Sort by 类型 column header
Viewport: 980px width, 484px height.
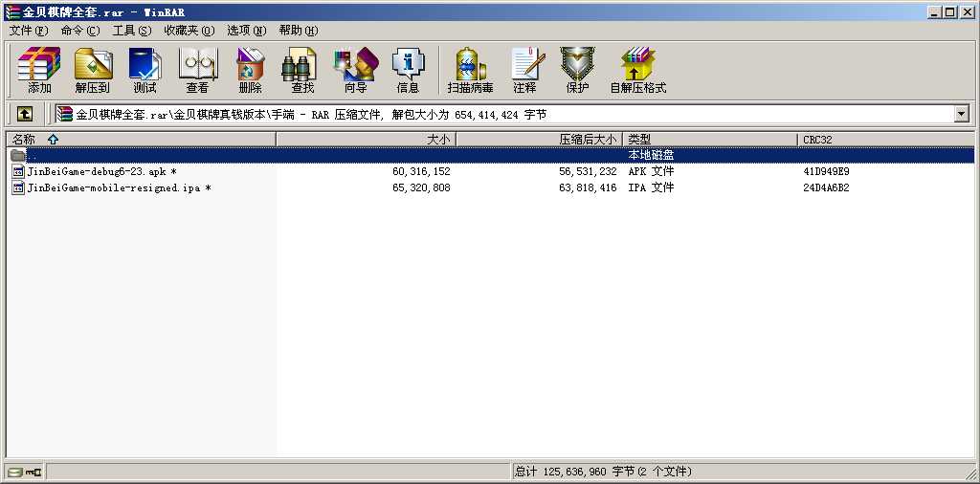tap(711, 140)
